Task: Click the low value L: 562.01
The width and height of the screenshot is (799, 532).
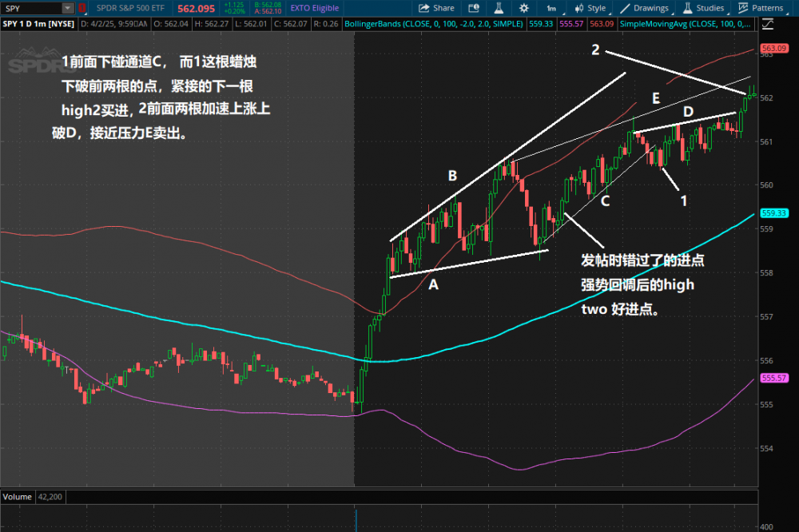Action: pyautogui.click(x=251, y=24)
